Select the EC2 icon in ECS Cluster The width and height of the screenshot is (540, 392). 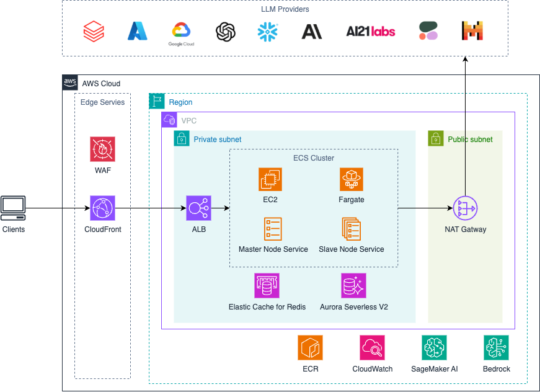(270, 179)
